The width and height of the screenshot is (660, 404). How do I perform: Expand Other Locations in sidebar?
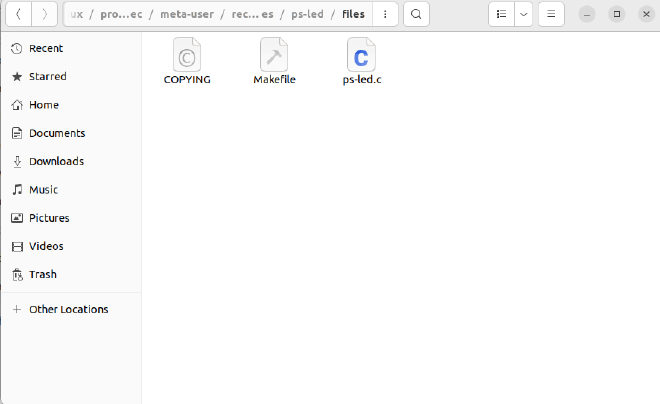(x=68, y=309)
